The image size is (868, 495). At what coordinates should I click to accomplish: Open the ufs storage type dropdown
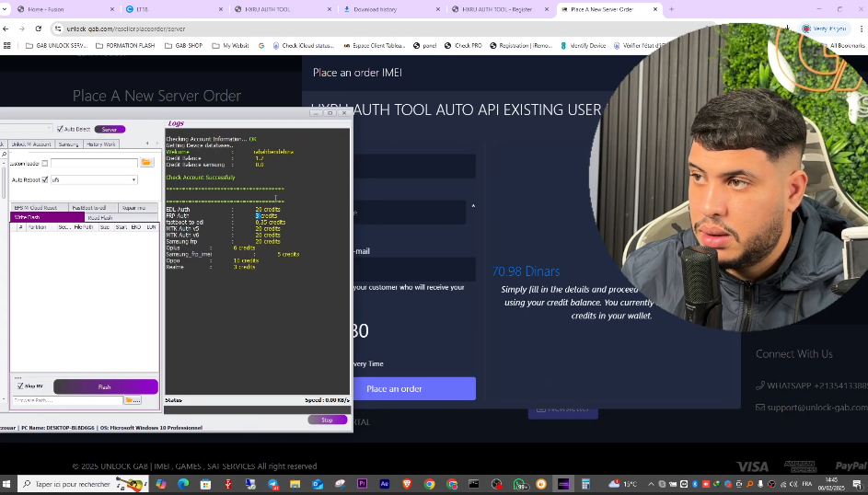pos(94,179)
